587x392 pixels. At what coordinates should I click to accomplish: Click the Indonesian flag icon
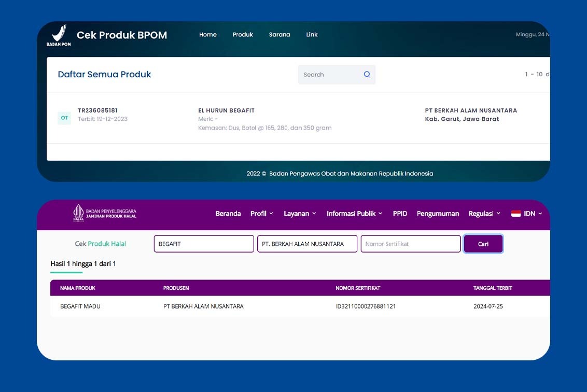[515, 214]
